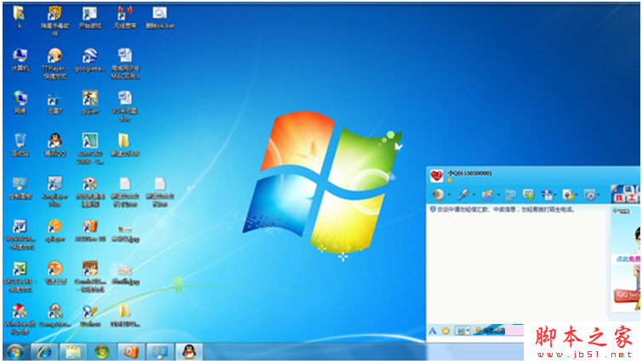This screenshot has width=642, height=364.
Task: Select the EXCEL.EXE shortcut on desktop
Action: (20, 276)
